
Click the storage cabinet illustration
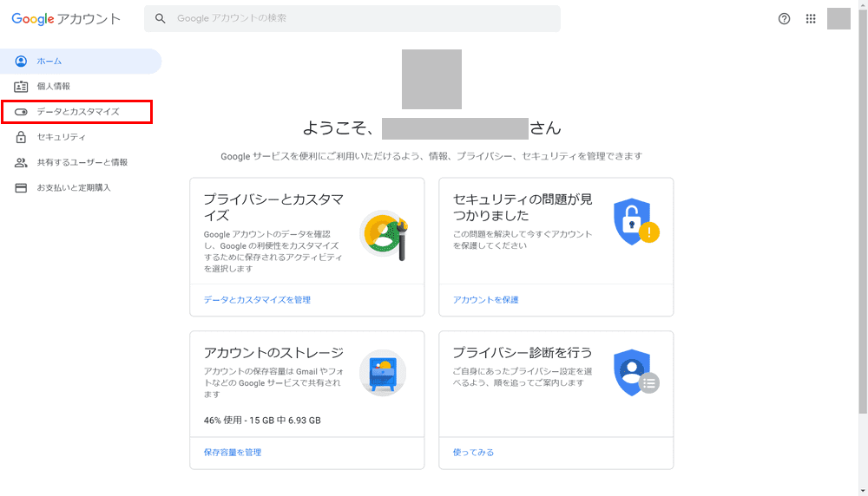[383, 373]
